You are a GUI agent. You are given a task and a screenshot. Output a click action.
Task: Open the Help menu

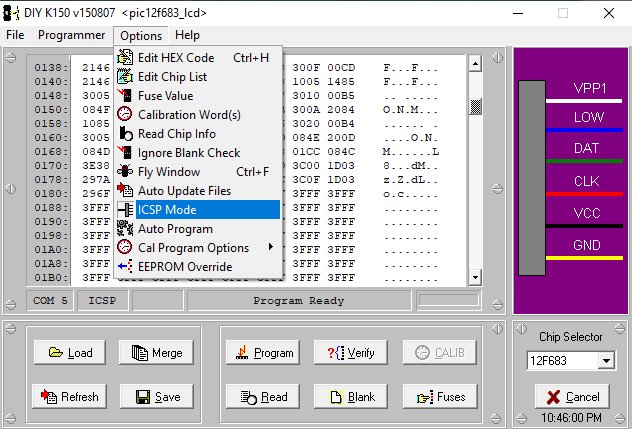[x=187, y=35]
